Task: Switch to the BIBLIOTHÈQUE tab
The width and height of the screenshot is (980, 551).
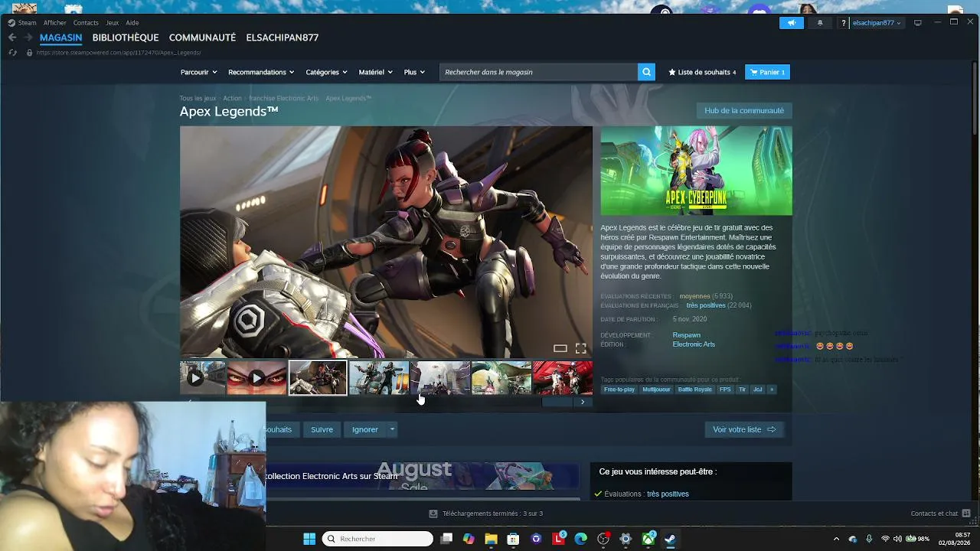Action: click(126, 37)
